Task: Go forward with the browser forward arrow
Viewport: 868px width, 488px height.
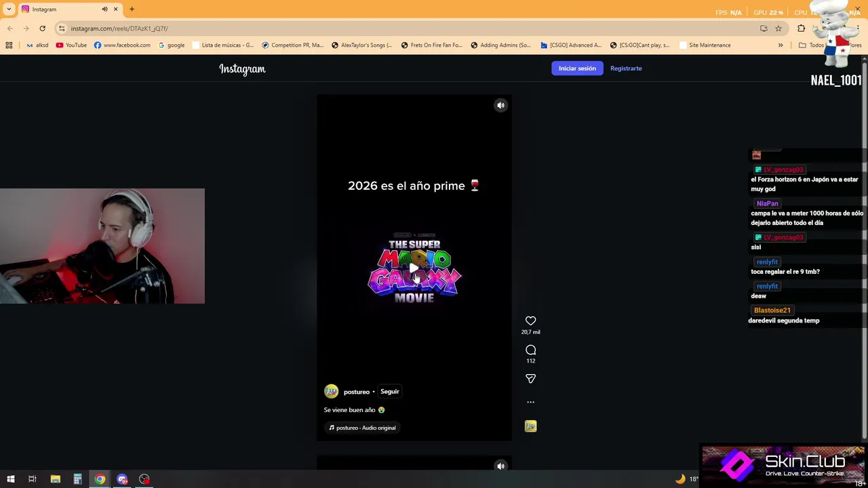Action: [x=26, y=28]
